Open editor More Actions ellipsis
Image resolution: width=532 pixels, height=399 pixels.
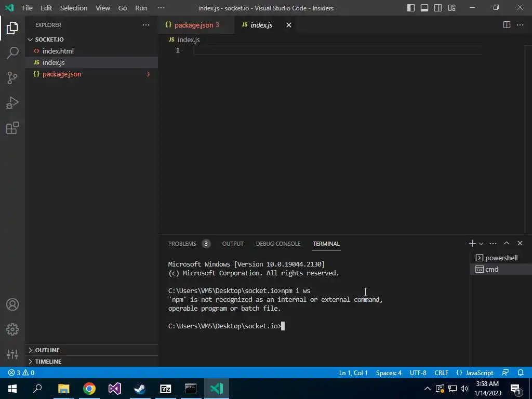pos(520,25)
